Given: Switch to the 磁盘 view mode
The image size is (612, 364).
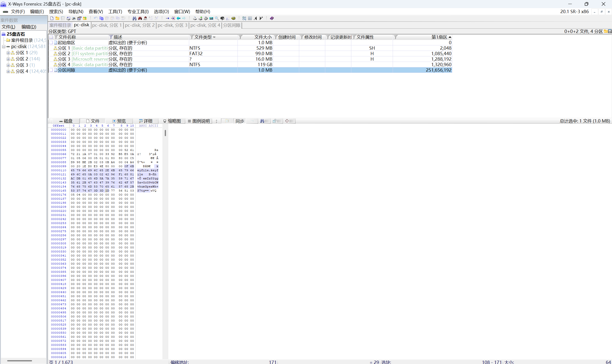Looking at the screenshot, I should (x=66, y=121).
